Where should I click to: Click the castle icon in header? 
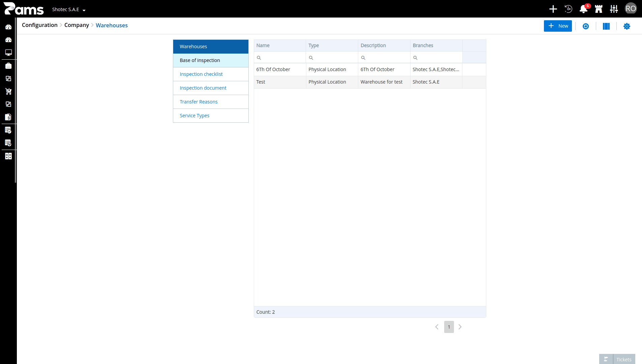click(x=599, y=9)
